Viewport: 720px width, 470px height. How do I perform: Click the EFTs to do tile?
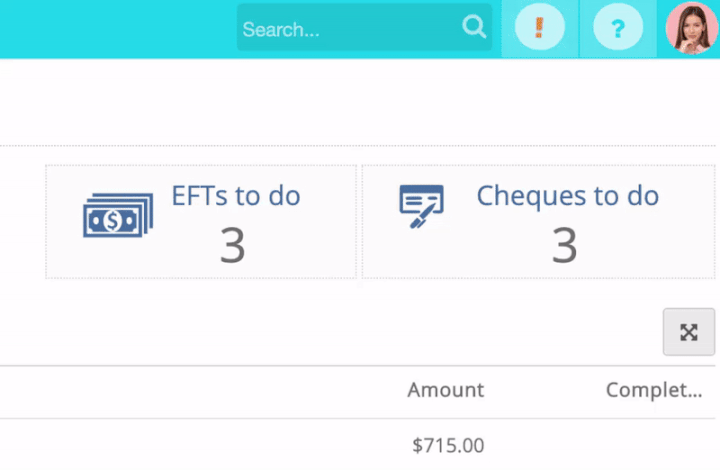point(201,222)
